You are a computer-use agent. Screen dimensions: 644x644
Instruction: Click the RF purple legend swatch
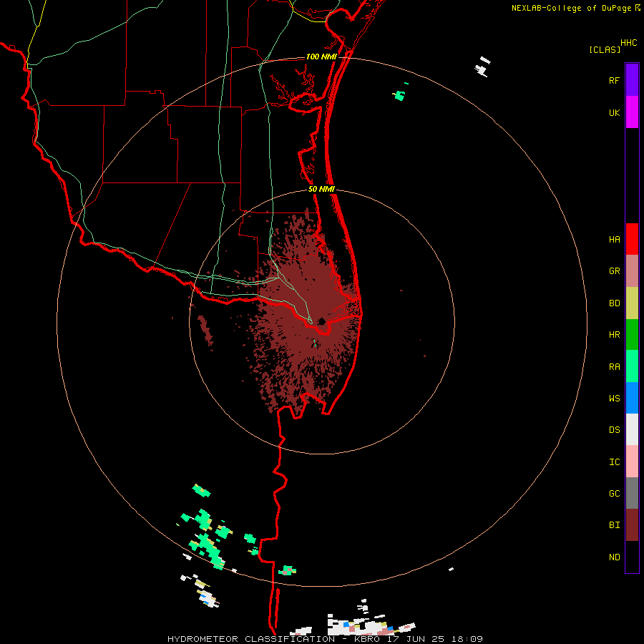tap(632, 80)
